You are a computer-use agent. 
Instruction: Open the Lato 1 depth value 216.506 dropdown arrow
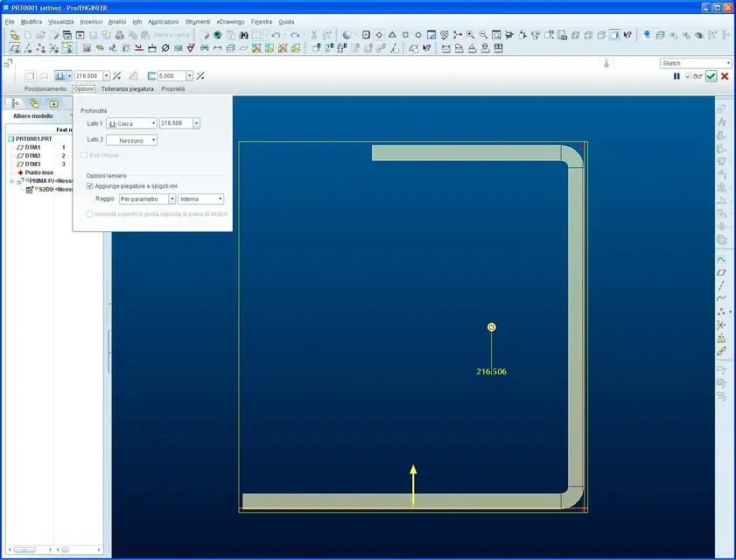(196, 123)
